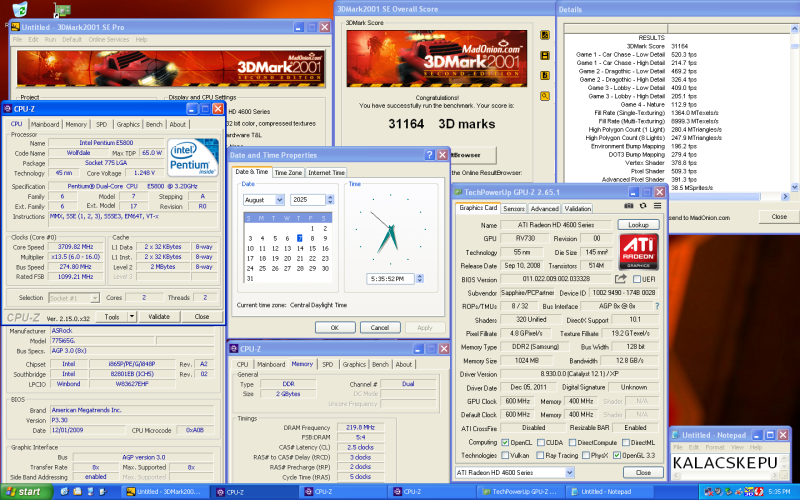This screenshot has height=500, width=800.
Task: Open the Bench tab in front CPU-Z window
Action: click(154, 124)
